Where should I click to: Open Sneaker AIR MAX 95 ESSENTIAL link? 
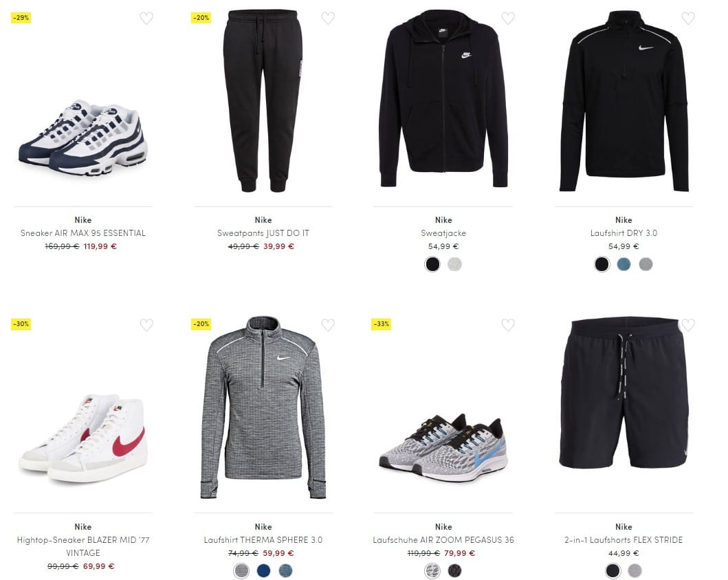(83, 233)
